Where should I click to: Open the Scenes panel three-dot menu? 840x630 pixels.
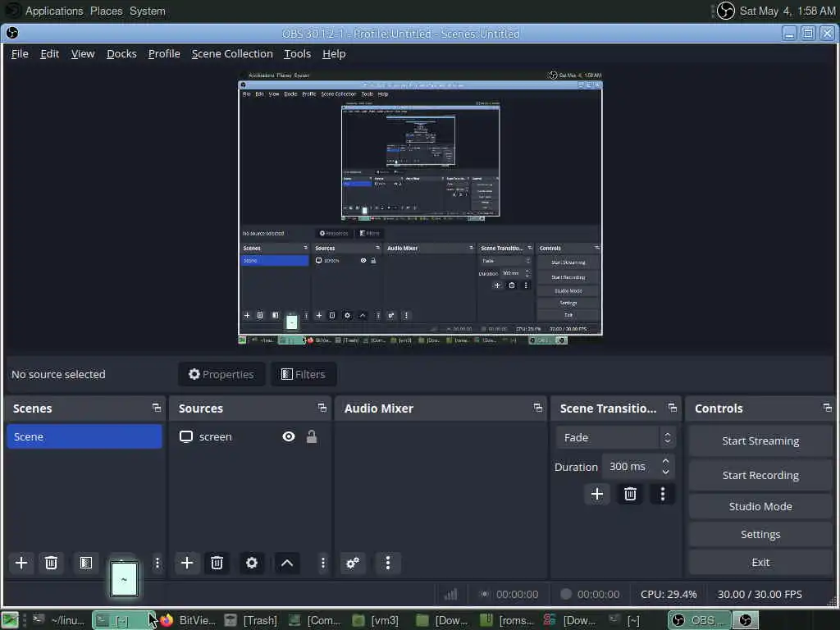pos(157,563)
